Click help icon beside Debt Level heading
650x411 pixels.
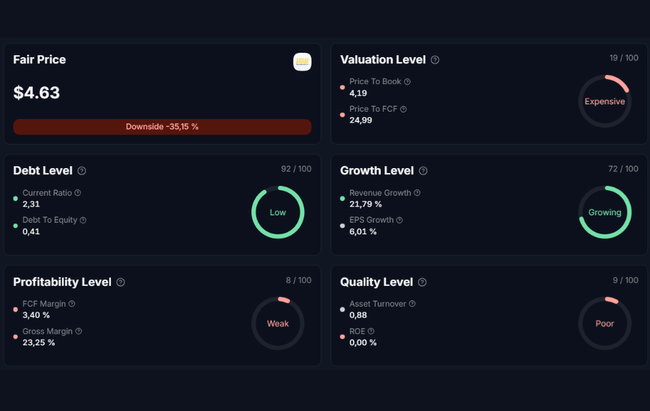(82, 171)
